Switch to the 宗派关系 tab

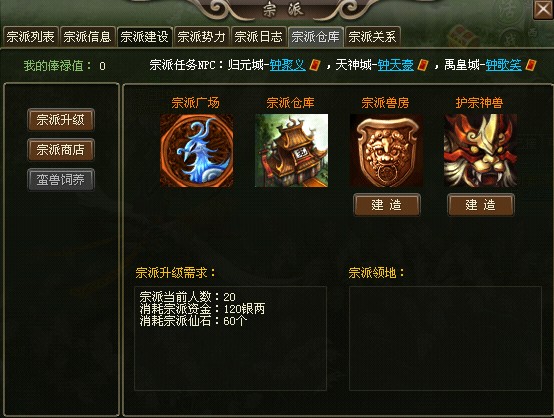[372, 37]
